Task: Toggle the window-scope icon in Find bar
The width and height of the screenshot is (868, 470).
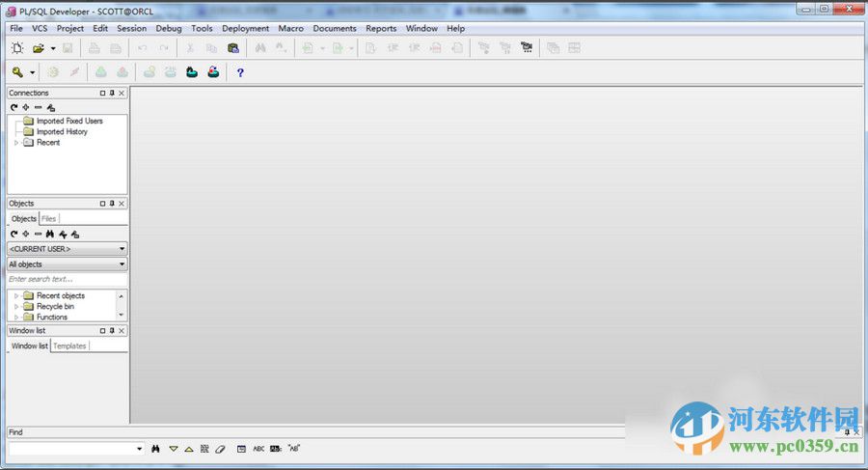Action: (x=241, y=449)
